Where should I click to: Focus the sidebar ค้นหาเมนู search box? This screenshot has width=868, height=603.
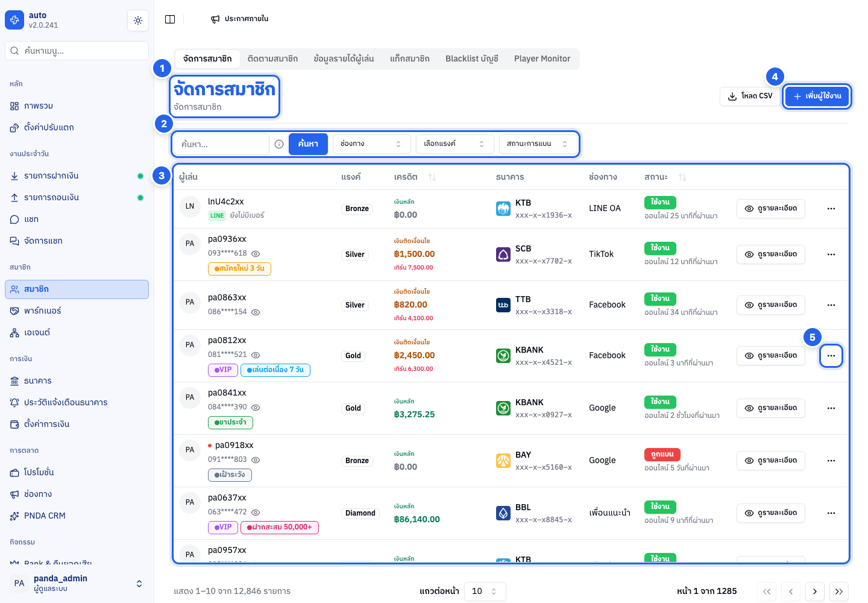point(77,51)
